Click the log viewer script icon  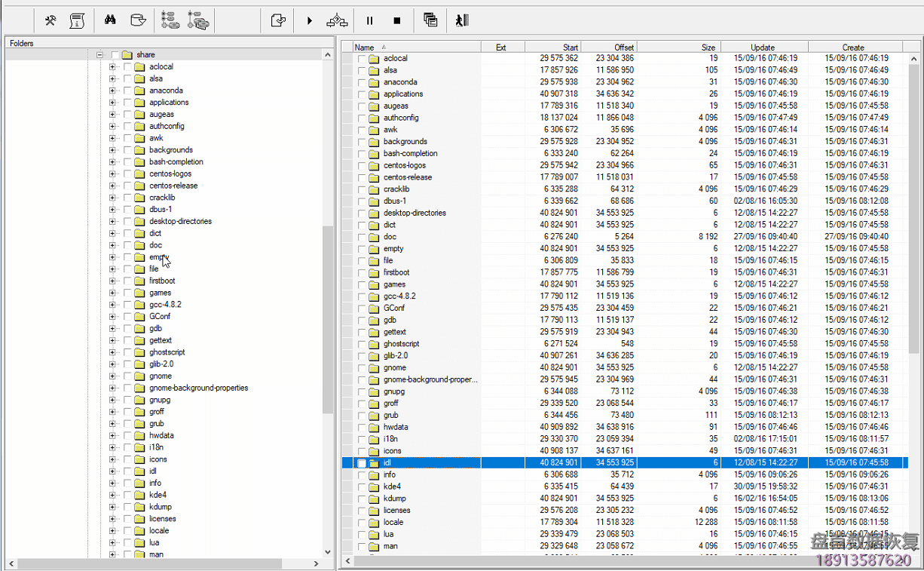77,20
